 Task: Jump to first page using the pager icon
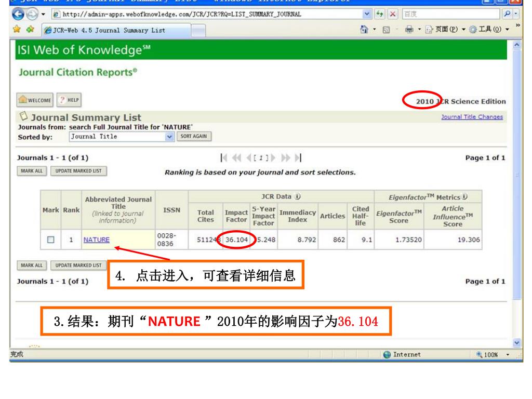tap(223, 158)
